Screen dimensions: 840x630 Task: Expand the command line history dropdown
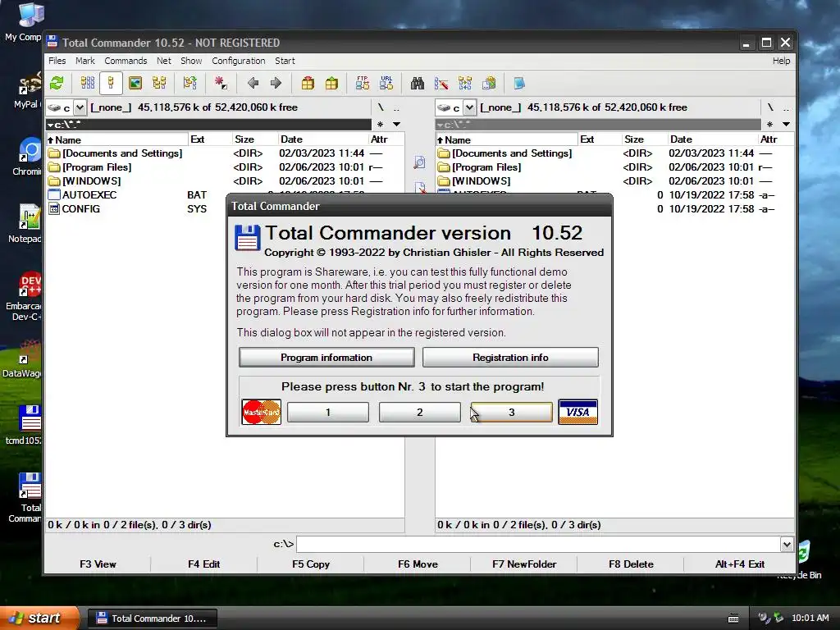point(787,545)
